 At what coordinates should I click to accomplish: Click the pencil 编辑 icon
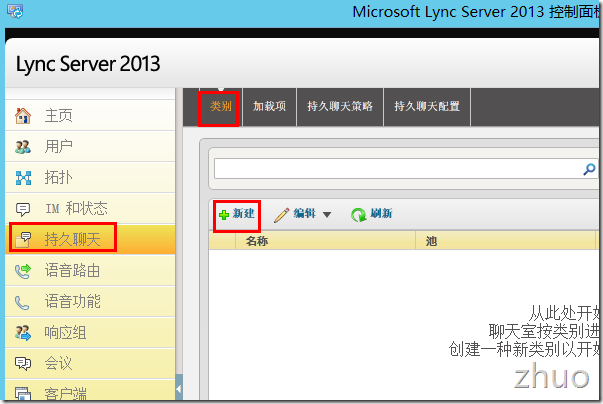pos(282,215)
